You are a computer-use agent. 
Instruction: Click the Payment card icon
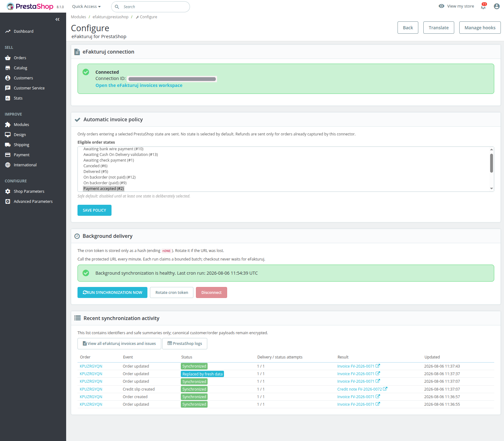(x=8, y=155)
